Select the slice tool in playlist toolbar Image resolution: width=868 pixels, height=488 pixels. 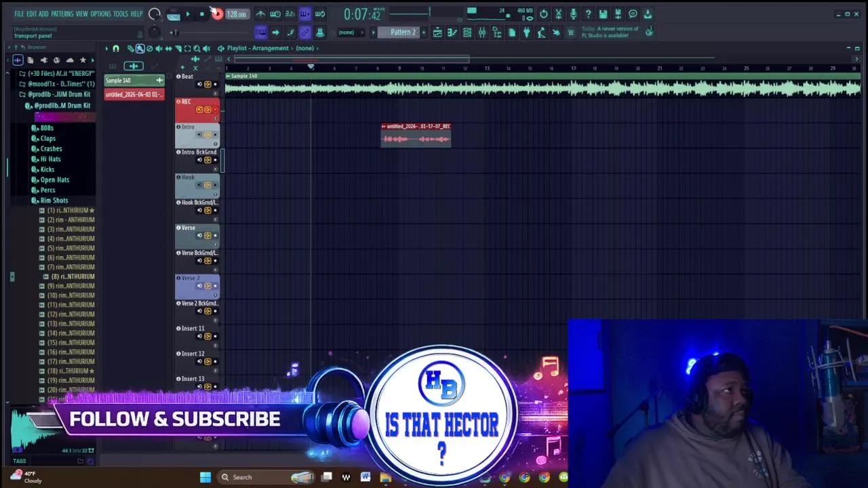point(178,49)
